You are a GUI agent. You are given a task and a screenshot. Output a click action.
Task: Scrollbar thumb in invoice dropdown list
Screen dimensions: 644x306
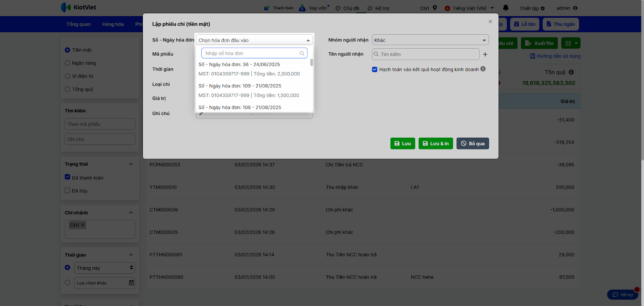click(312, 62)
